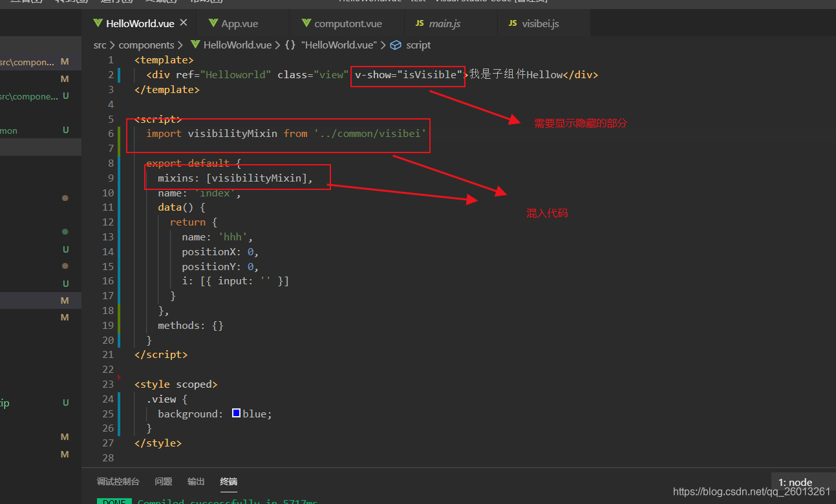Viewport: 836px width, 504px height.
Task: Select the src\compon... row marked M
Action: coord(40,62)
